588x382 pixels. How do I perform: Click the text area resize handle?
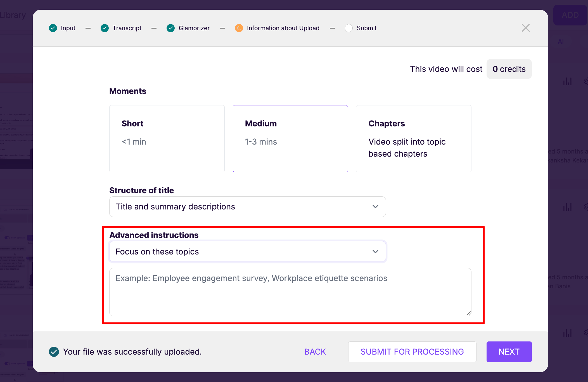point(468,313)
